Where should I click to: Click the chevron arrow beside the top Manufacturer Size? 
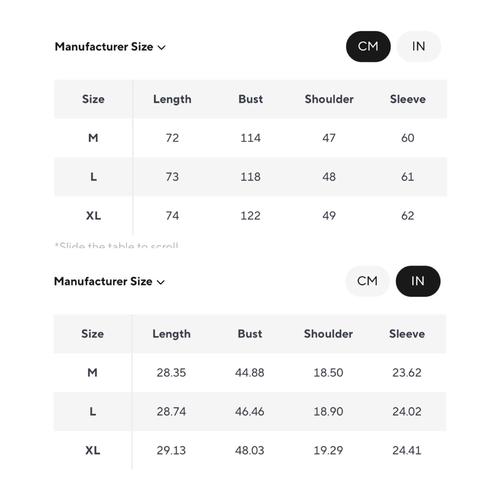click(x=161, y=48)
